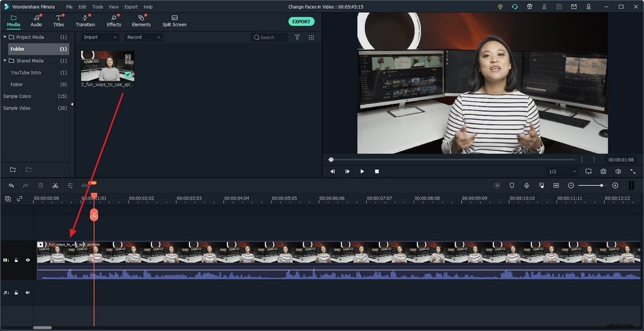Click the Redo arrow icon
The width and height of the screenshot is (644, 331).
pos(25,185)
